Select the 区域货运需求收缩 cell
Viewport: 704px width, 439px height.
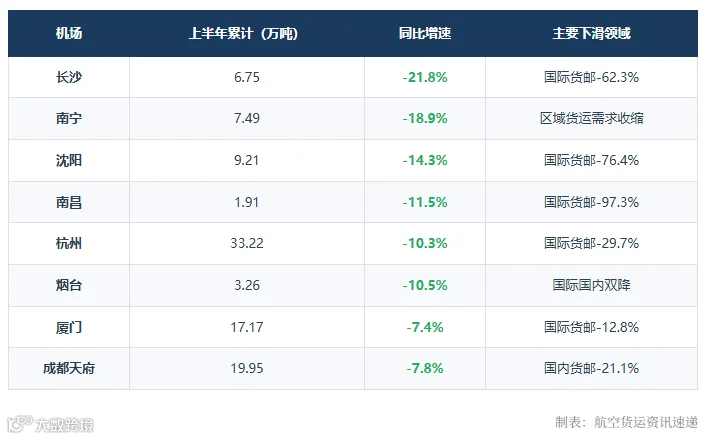pyautogui.click(x=591, y=119)
